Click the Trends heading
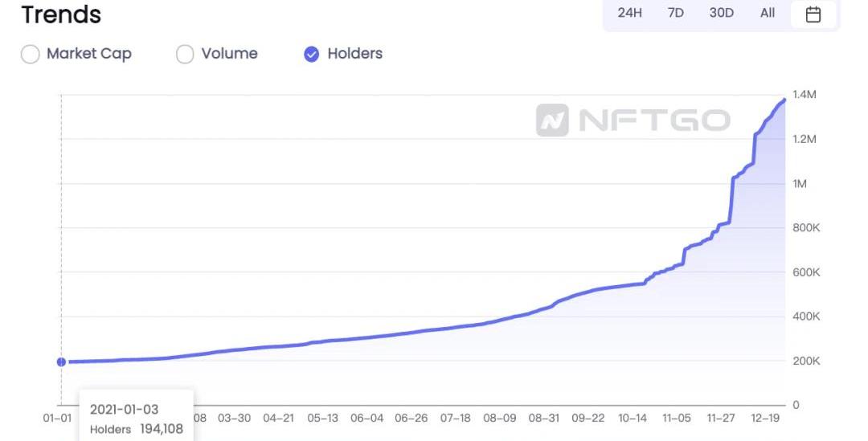The image size is (868, 441). coord(61,14)
